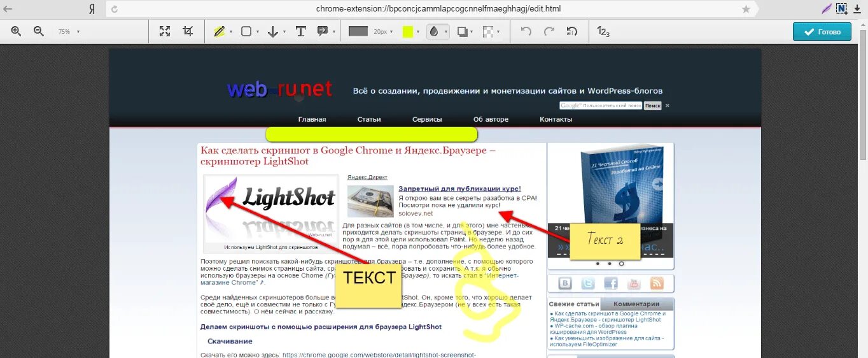Click the Yandex Я logo button

tap(92, 9)
